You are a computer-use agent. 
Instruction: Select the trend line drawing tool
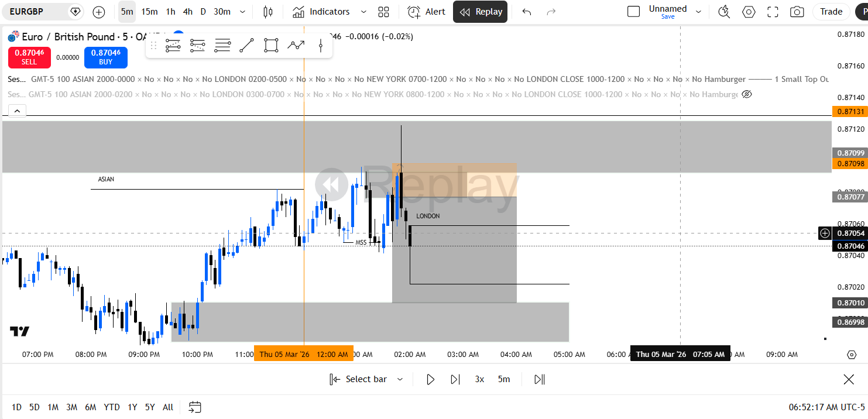[247, 46]
